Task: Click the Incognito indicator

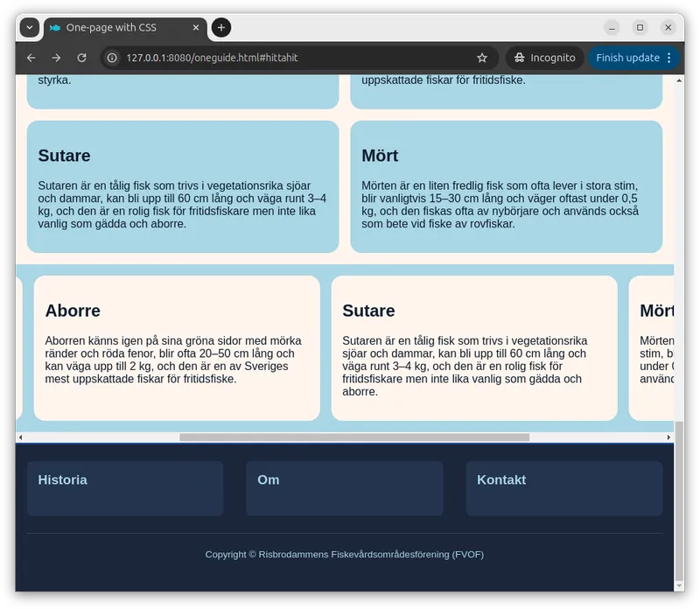Action: pyautogui.click(x=543, y=58)
